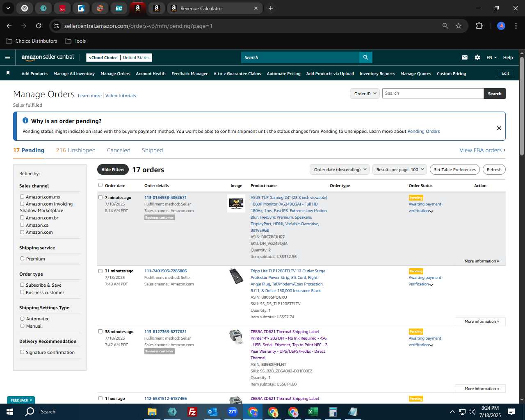Open Excel from the taskbar
The width and height of the screenshot is (525, 420).
point(313,412)
